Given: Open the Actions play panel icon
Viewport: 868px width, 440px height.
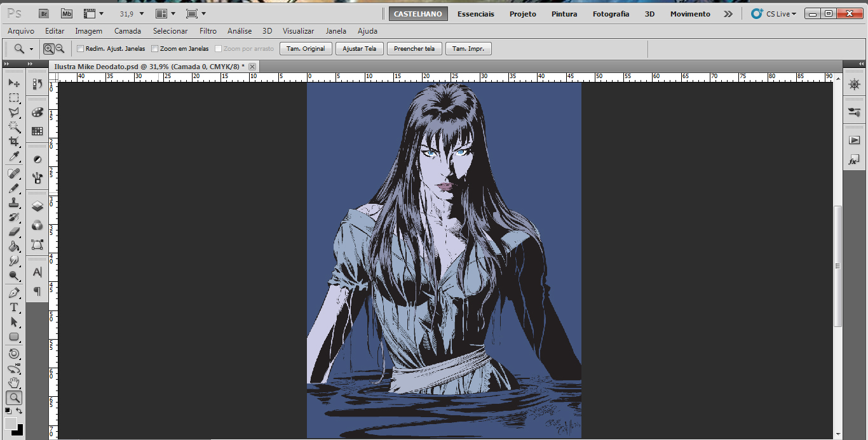Looking at the screenshot, I should pos(854,140).
